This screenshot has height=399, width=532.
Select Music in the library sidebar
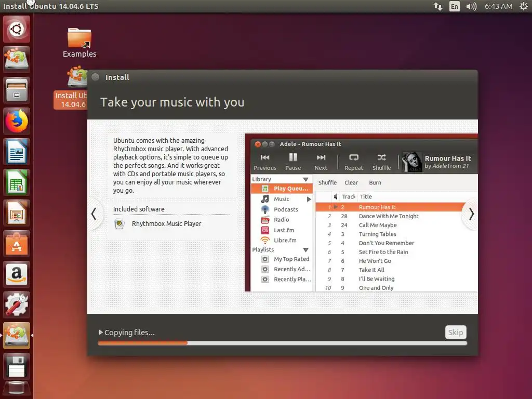point(282,199)
